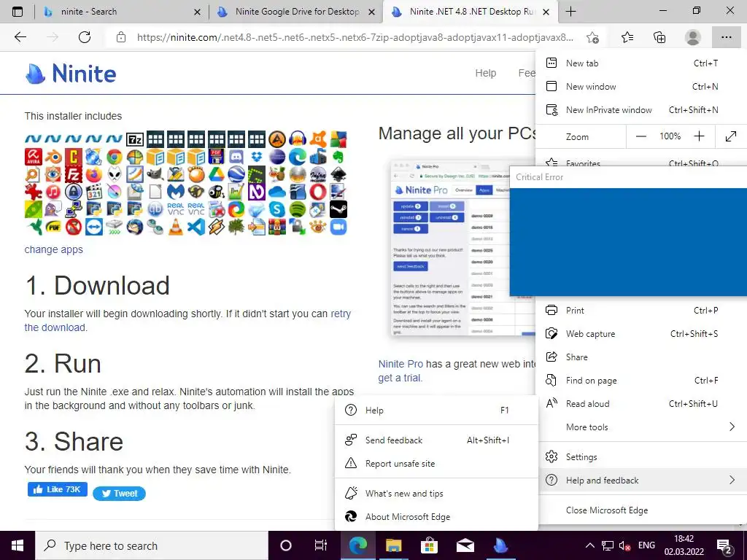The height and width of the screenshot is (560, 747).
Task: Increase zoom with plus button
Action: pos(699,136)
